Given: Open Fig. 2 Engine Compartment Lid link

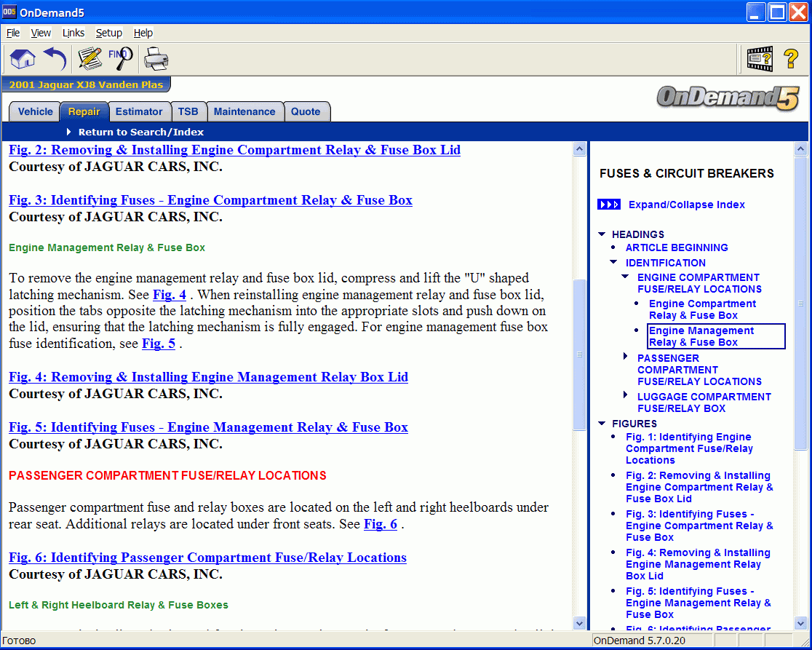Looking at the screenshot, I should 234,150.
